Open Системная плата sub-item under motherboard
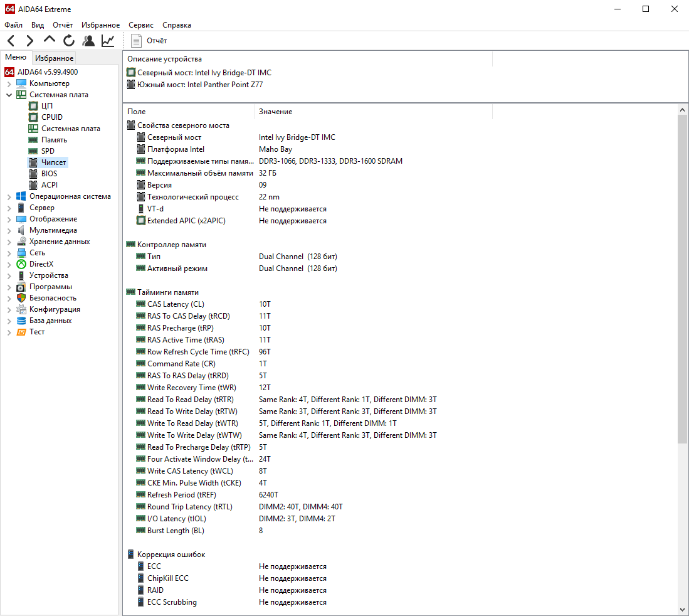Screen dimensions: 689x616 click(x=70, y=129)
